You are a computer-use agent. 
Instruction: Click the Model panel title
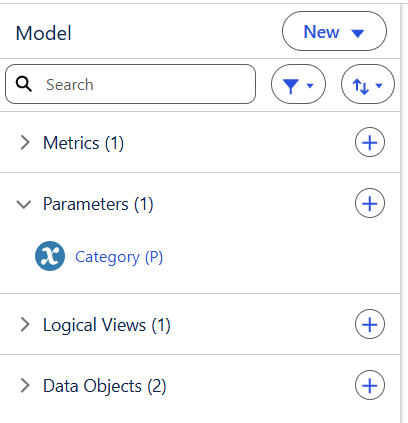click(x=43, y=33)
